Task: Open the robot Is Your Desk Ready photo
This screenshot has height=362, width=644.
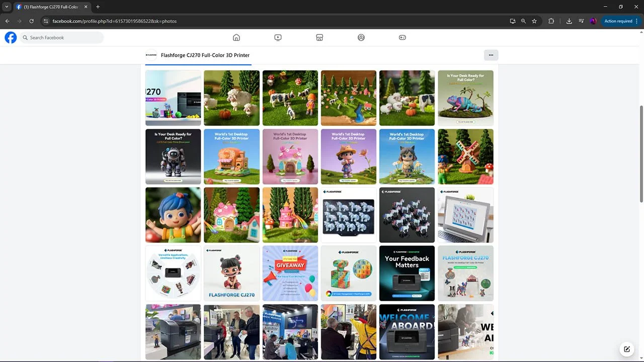Action: tap(173, 157)
